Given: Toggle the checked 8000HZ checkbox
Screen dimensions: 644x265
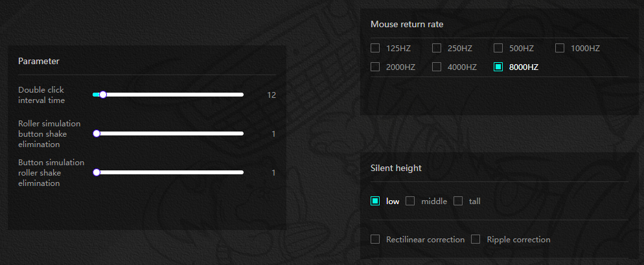Looking at the screenshot, I should [x=498, y=67].
